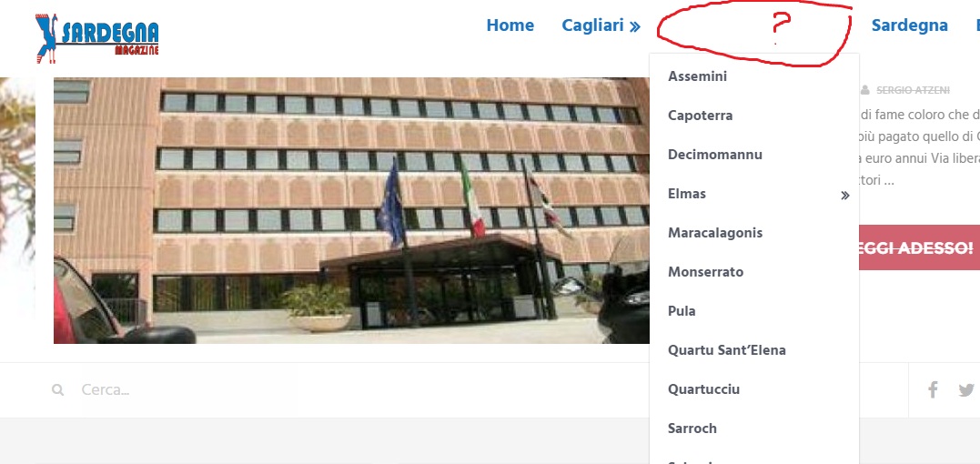The width and height of the screenshot is (980, 464).
Task: Click the regional building article image
Action: 351,210
